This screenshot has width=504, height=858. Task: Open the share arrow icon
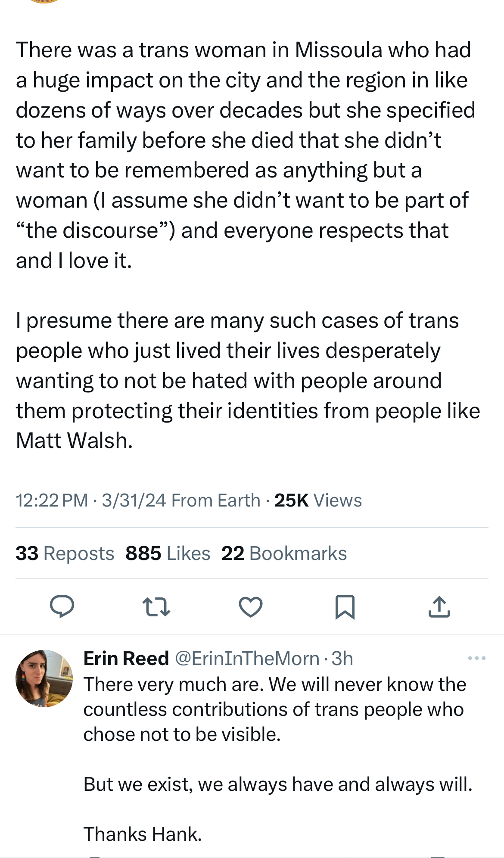[439, 607]
